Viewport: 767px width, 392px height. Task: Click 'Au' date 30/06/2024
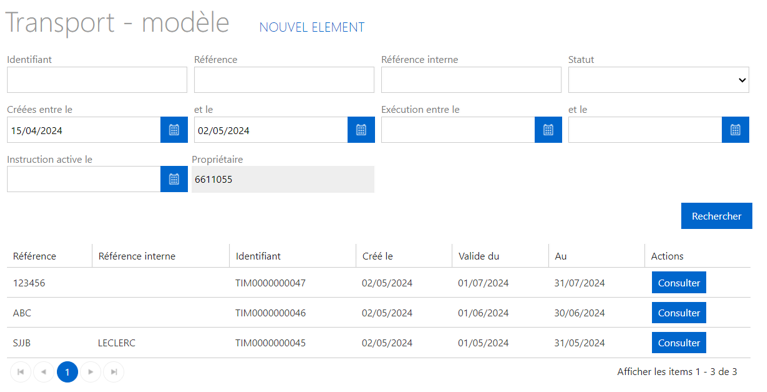[x=579, y=313]
